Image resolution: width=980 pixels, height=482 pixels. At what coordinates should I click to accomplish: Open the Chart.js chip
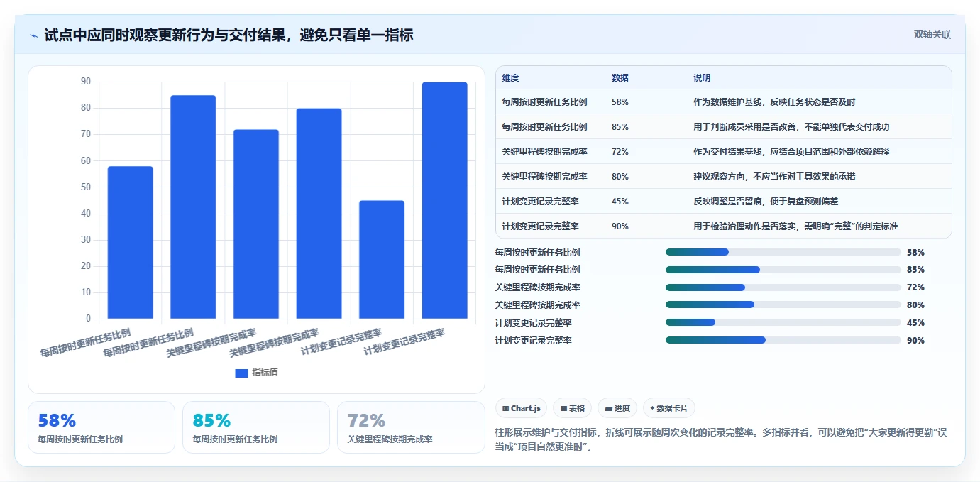(521, 408)
